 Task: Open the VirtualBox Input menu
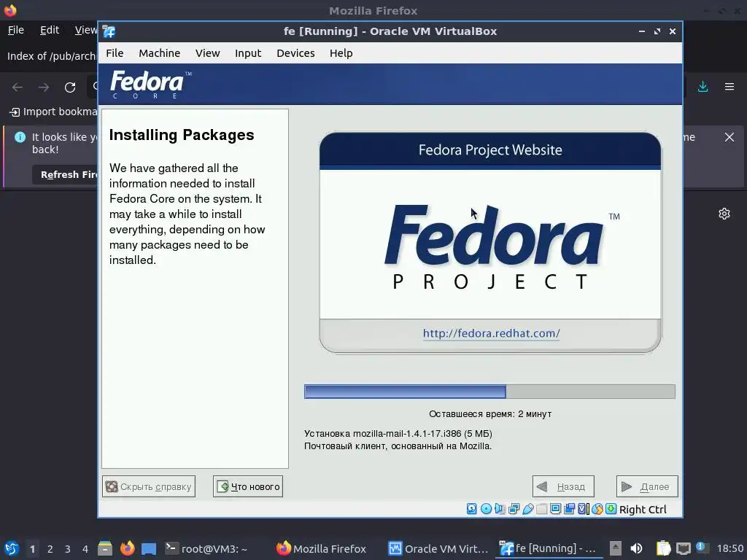[x=248, y=53]
